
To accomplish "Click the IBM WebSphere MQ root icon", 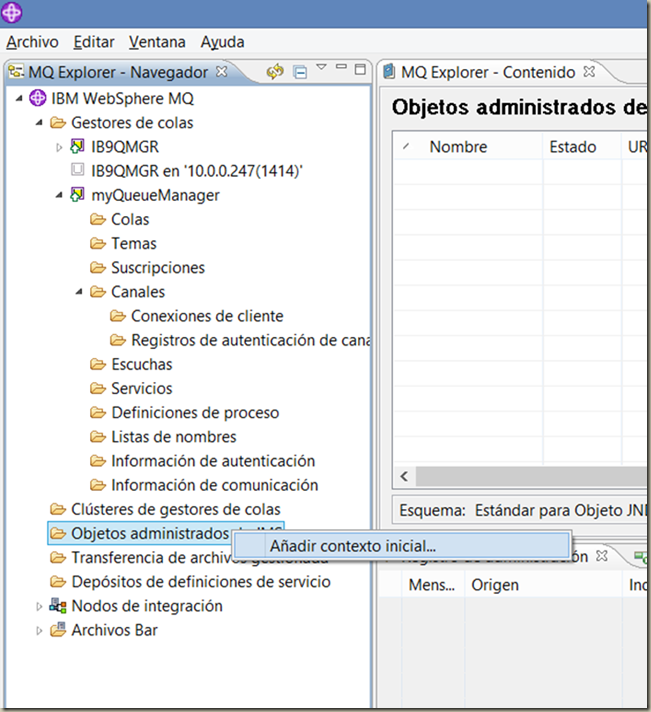I will tap(38, 98).
